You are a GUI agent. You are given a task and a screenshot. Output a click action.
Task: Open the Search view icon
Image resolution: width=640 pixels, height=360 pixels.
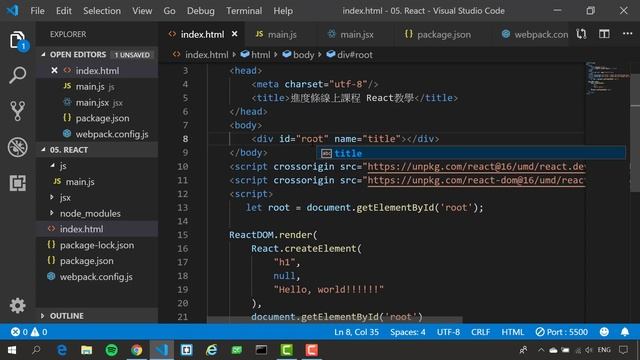(18, 75)
